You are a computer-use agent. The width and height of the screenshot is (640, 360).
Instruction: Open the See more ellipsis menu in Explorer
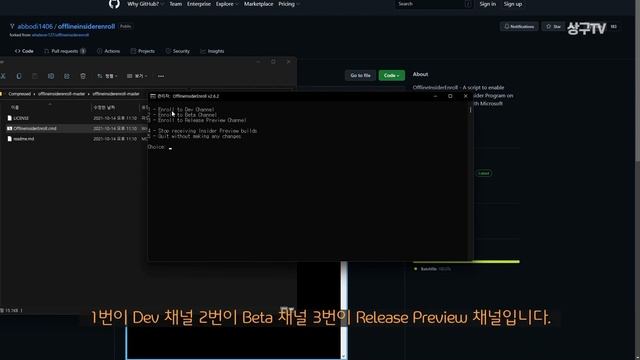pyautogui.click(x=161, y=76)
